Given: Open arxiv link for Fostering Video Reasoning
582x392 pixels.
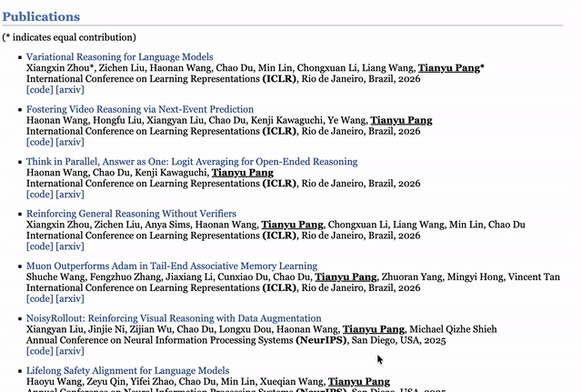Looking at the screenshot, I should tap(70, 142).
